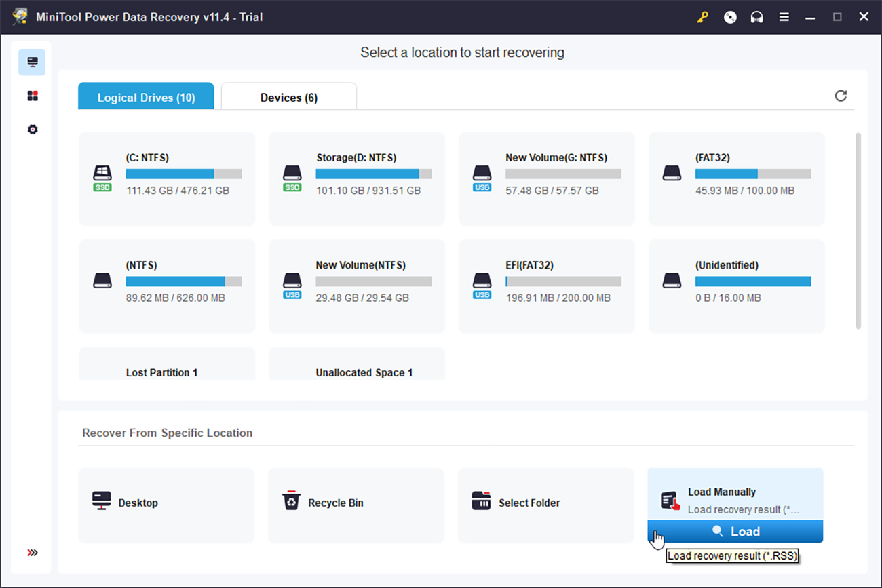Expand the sidebar with the double-chevron arrows

point(31,553)
